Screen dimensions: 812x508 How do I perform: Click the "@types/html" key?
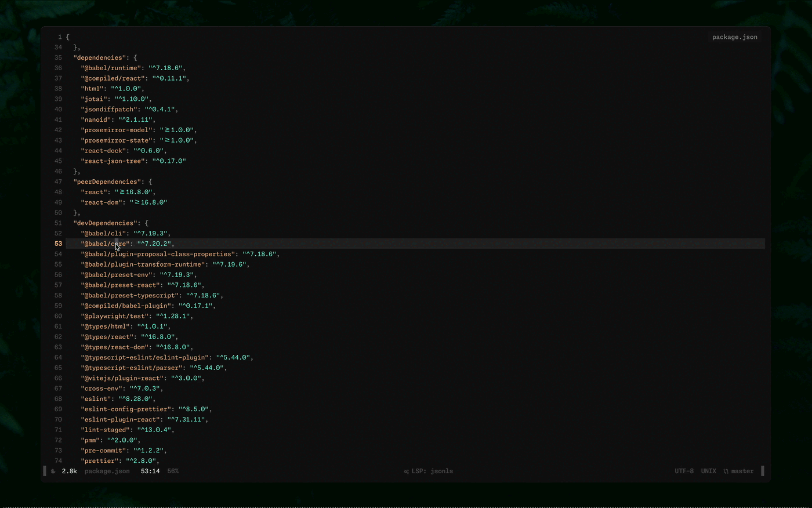(x=106, y=326)
